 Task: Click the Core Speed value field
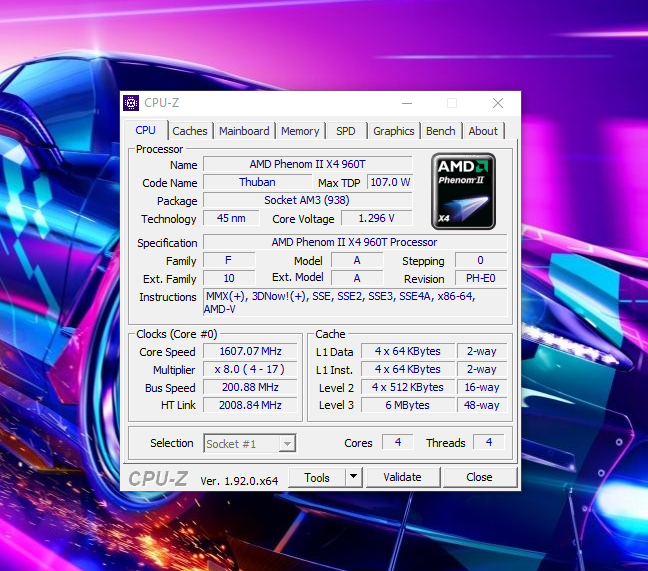242,351
